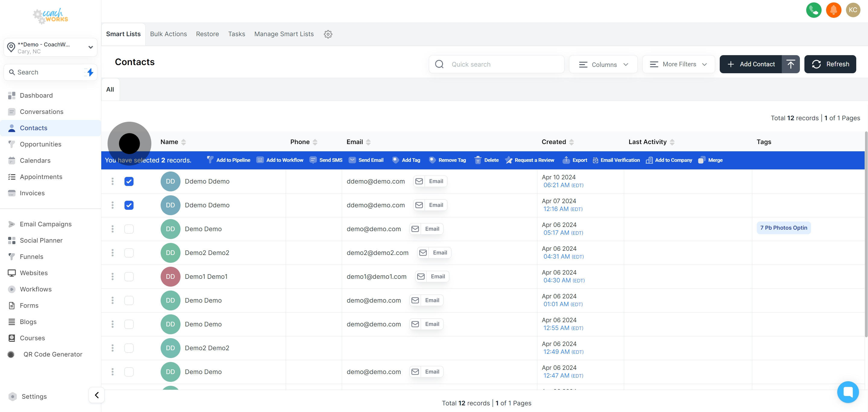The height and width of the screenshot is (412, 868).
Task: Open three-dot menu for first Ddemo Ddemo row
Action: (x=112, y=181)
